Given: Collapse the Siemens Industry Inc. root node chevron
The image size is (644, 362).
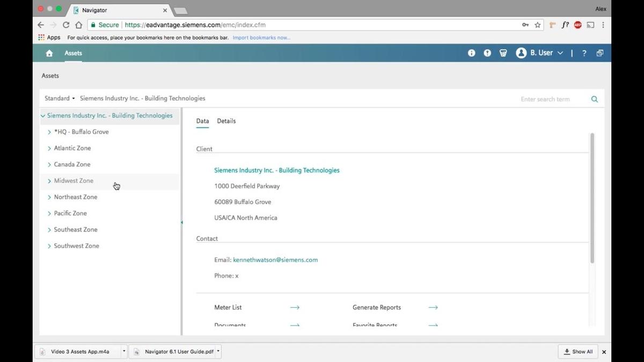Looking at the screenshot, I should point(43,115).
